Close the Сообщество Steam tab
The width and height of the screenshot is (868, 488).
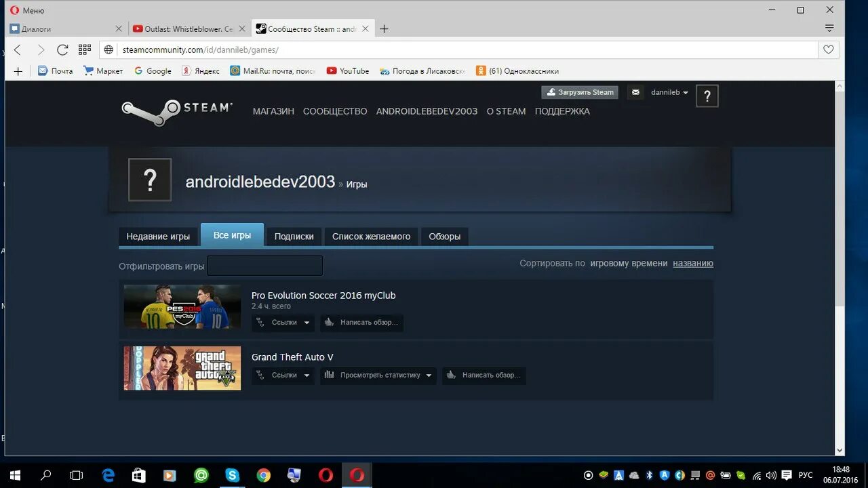pyautogui.click(x=366, y=28)
